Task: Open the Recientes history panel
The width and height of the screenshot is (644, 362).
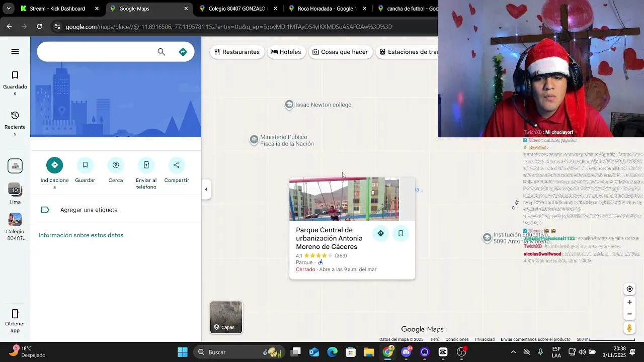Action: click(x=15, y=123)
